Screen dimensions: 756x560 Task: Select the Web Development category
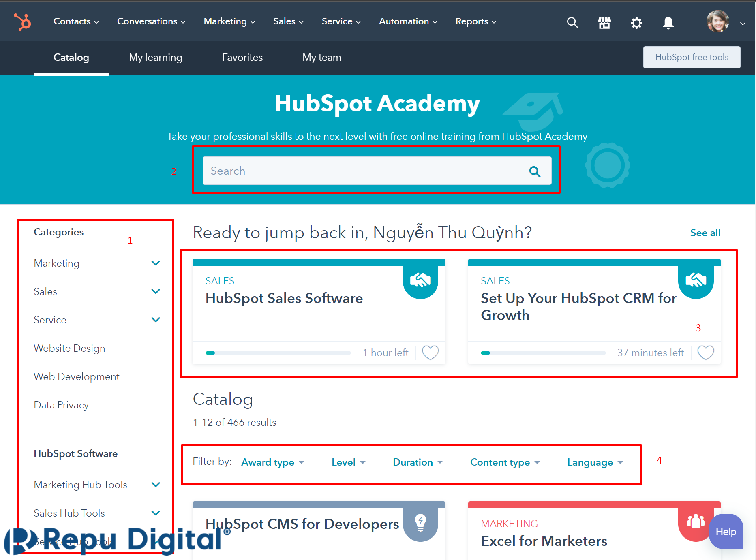77,377
